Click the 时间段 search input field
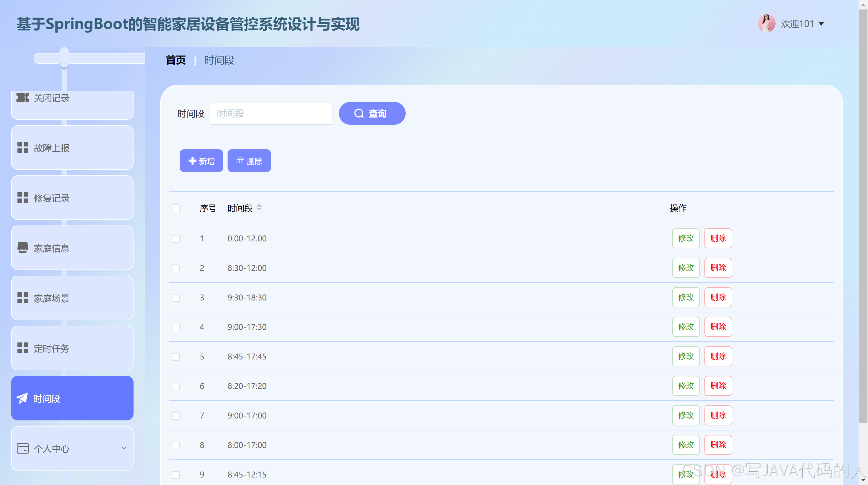The width and height of the screenshot is (868, 485). [271, 113]
